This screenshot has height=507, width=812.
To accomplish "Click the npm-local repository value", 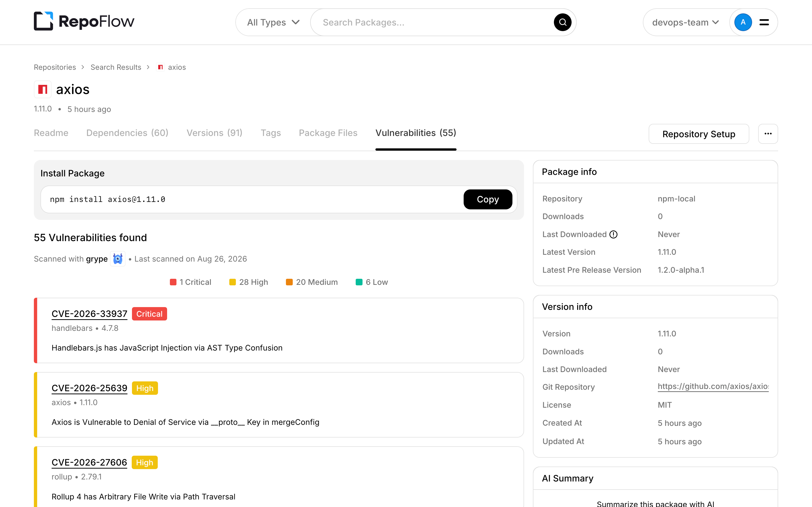I will point(676,199).
